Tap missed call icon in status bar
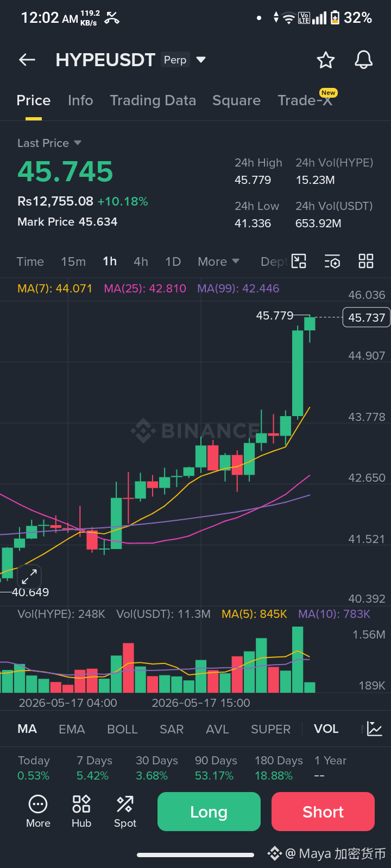Image resolution: width=391 pixels, height=868 pixels. coord(112,18)
